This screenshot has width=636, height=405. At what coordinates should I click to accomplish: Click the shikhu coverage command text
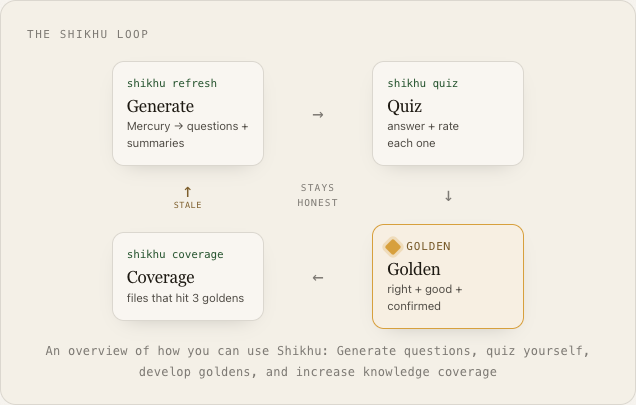pyautogui.click(x=175, y=254)
